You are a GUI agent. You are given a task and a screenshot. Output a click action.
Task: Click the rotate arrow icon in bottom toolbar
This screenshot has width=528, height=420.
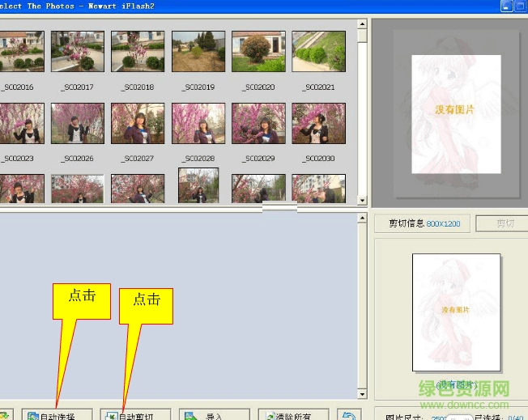point(348,415)
